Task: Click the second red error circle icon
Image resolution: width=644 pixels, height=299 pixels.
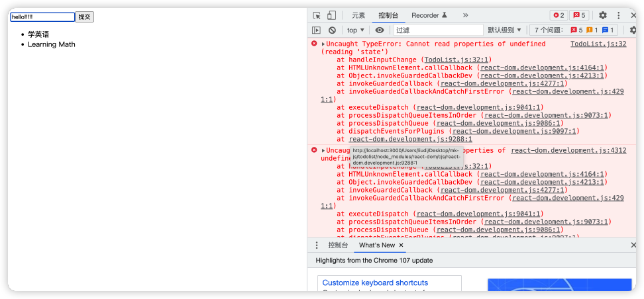Action: pyautogui.click(x=314, y=150)
